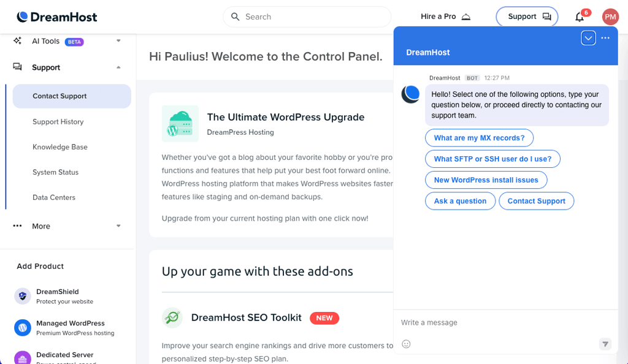
Task: Click the DreamHost bot avatar
Action: point(410,94)
